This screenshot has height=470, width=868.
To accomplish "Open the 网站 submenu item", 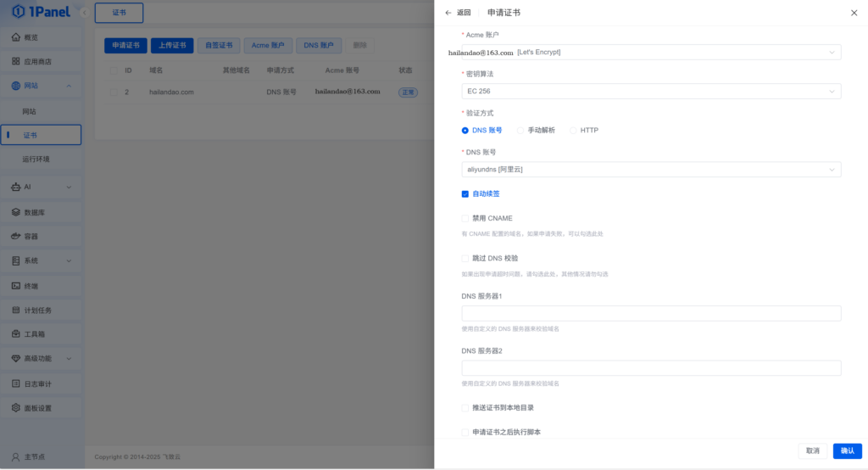I will 41,111.
